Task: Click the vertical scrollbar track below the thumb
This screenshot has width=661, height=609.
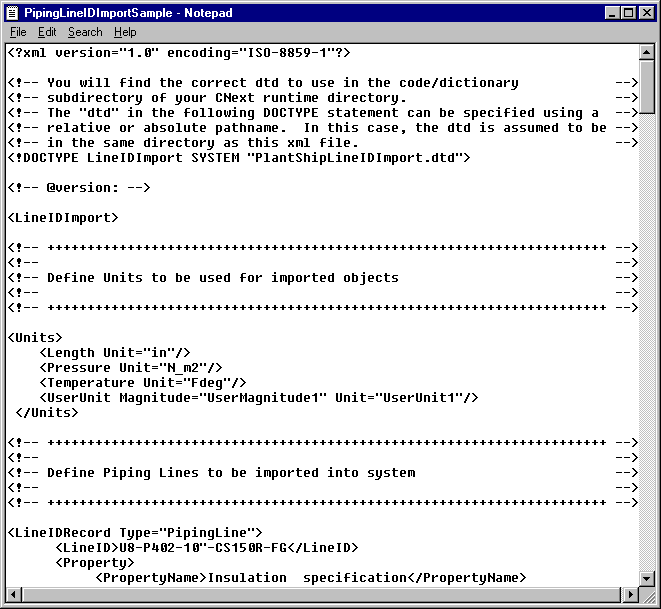Action: (x=647, y=350)
